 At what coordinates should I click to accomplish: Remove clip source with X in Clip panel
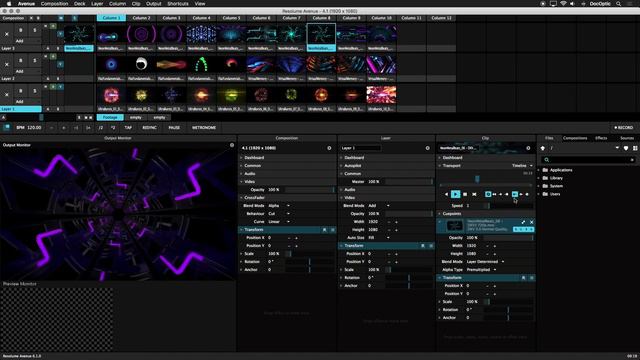click(x=531, y=222)
